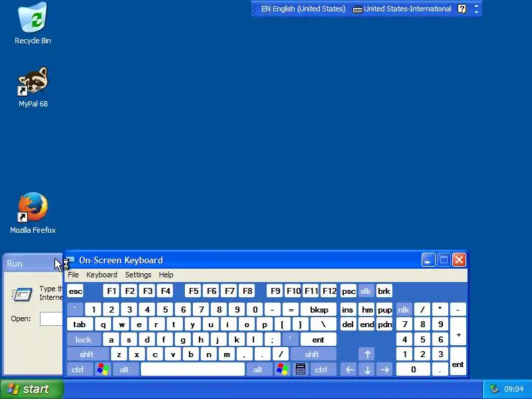Viewport: 532px width, 399px height.
Task: Click the numpad plus key
Action: click(458, 332)
